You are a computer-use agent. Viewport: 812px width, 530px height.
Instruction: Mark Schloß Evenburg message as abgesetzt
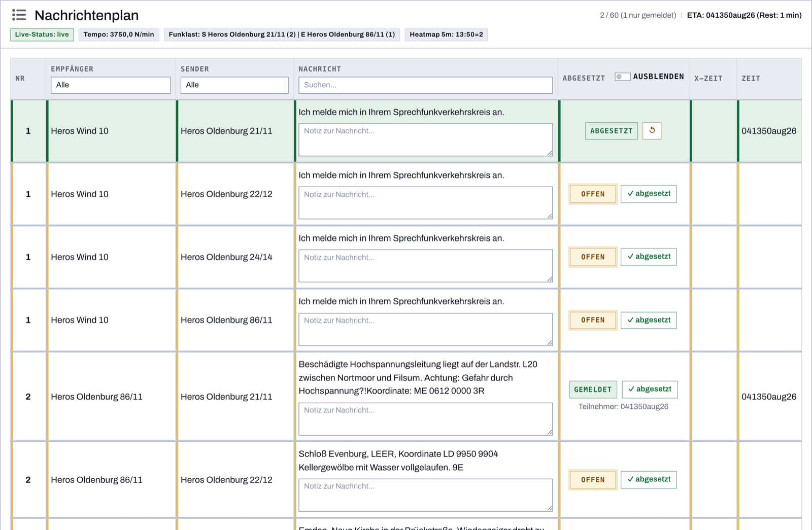point(649,479)
